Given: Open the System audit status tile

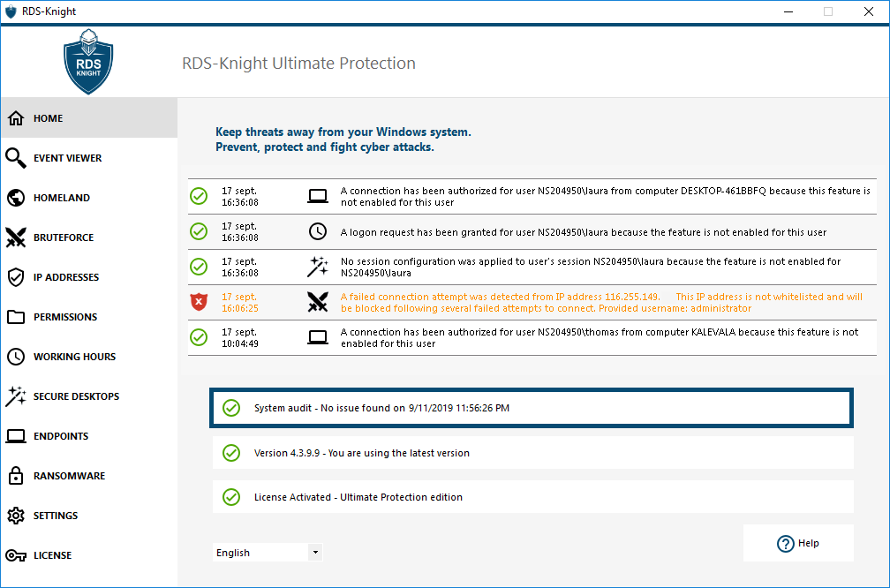Looking at the screenshot, I should 532,408.
